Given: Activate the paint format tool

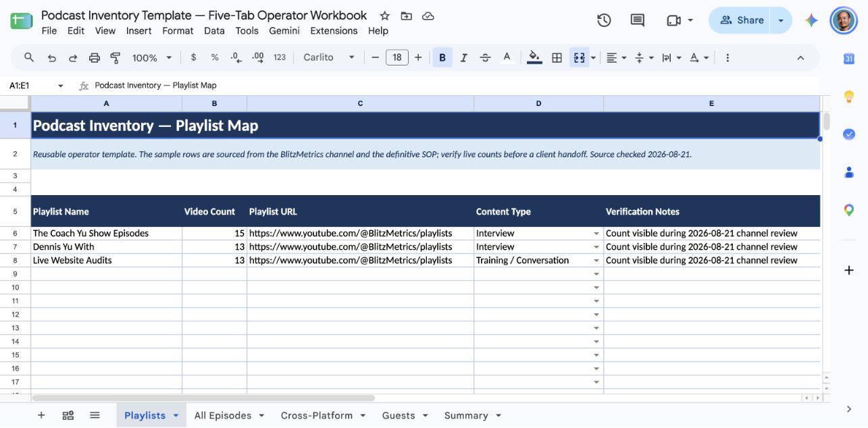Looking at the screenshot, I should coord(116,58).
